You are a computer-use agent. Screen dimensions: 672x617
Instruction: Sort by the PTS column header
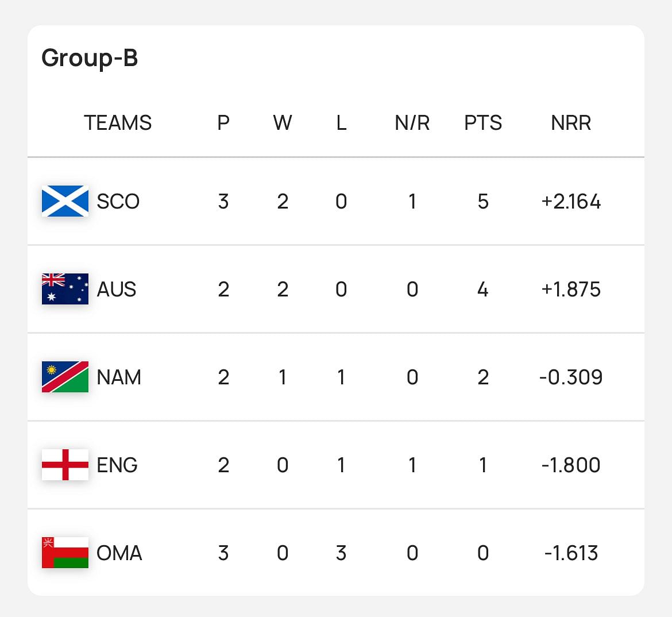[x=483, y=123]
